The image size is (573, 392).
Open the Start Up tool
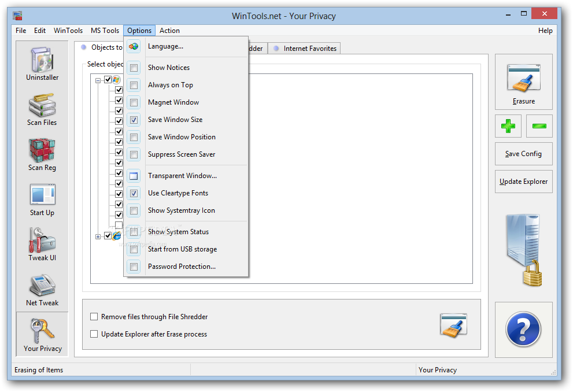(42, 199)
